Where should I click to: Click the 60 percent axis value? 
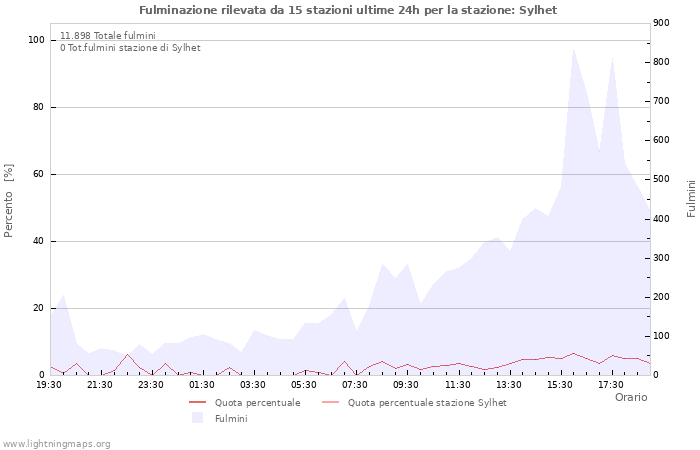[38, 174]
